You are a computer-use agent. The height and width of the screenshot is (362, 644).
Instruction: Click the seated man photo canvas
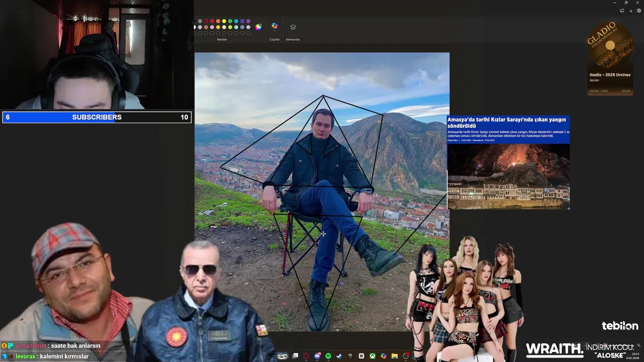coord(322,192)
